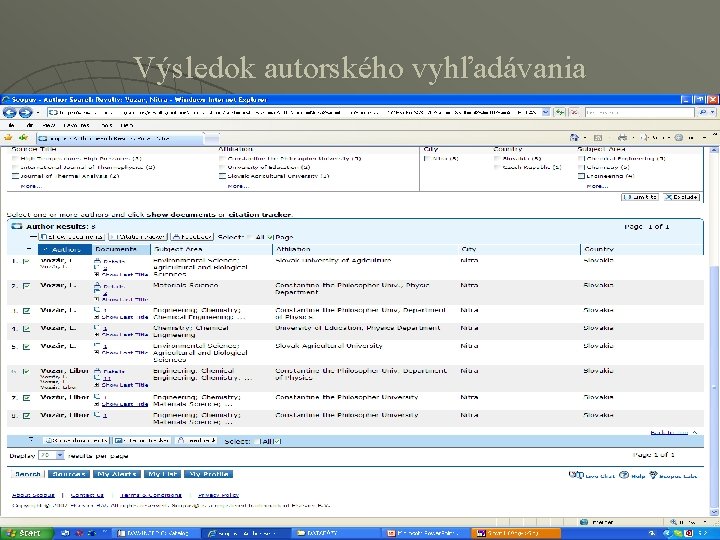Screen dimensions: 720x540
Task: Open the Tools gear icon in command bar
Action: pos(679,137)
